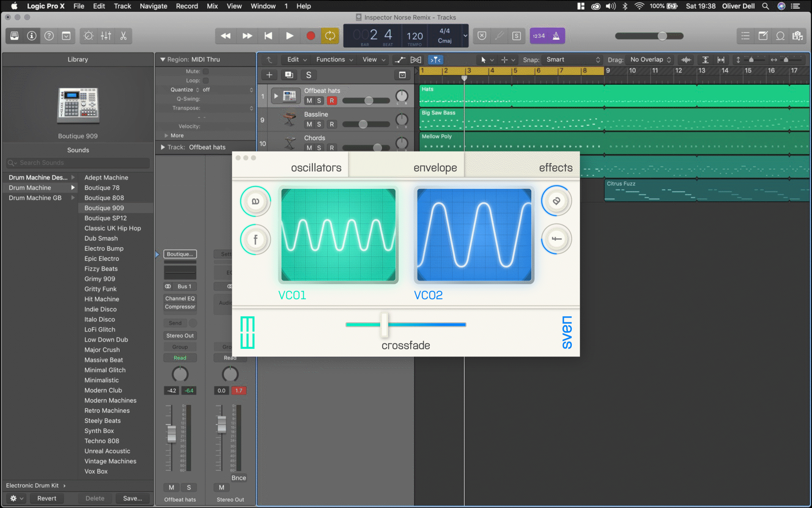The height and width of the screenshot is (508, 812).
Task: Click the master volume slider
Action: (x=649, y=36)
